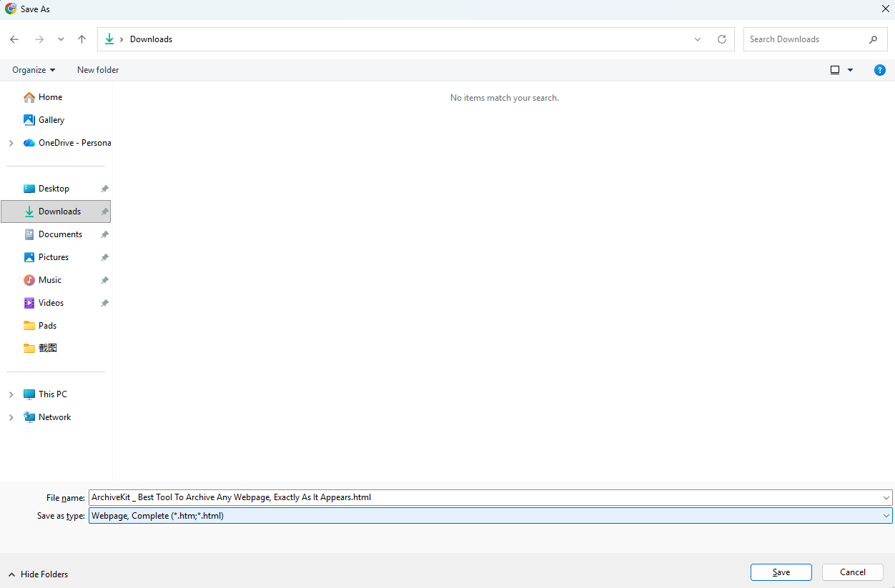Screen dimensions: 895x588
Task: Go forward with the Forward arrow
Action: pyautogui.click(x=39, y=39)
